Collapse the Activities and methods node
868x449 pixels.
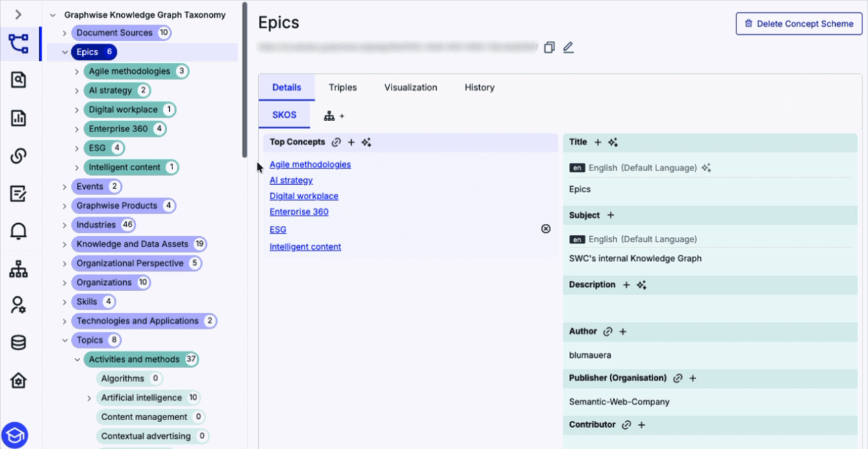[77, 359]
